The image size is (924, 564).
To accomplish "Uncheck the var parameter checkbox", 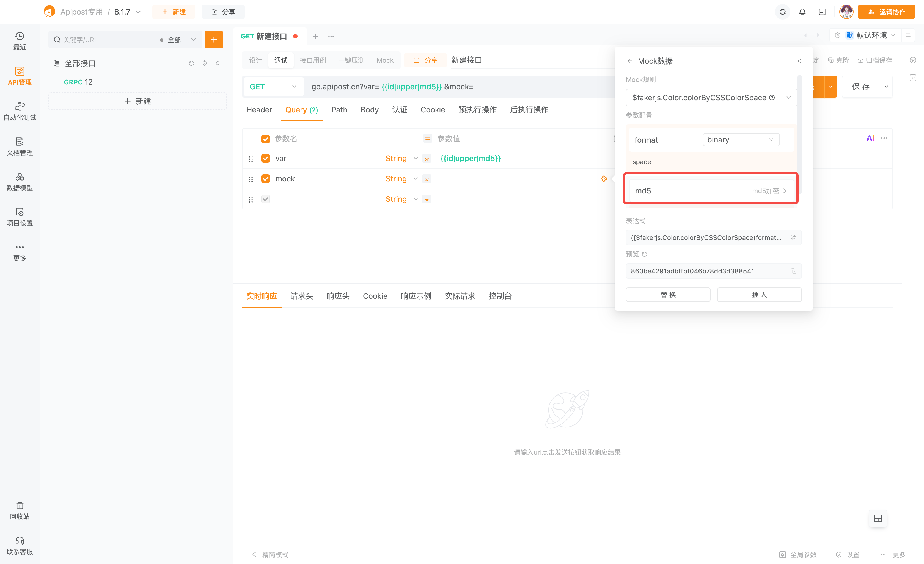I will pyautogui.click(x=265, y=159).
